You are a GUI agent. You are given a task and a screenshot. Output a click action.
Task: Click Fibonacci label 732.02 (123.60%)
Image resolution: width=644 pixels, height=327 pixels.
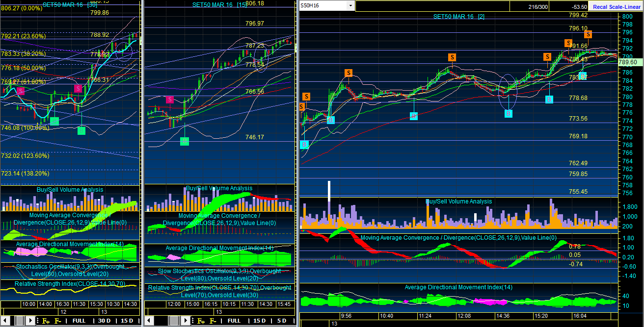click(25, 156)
